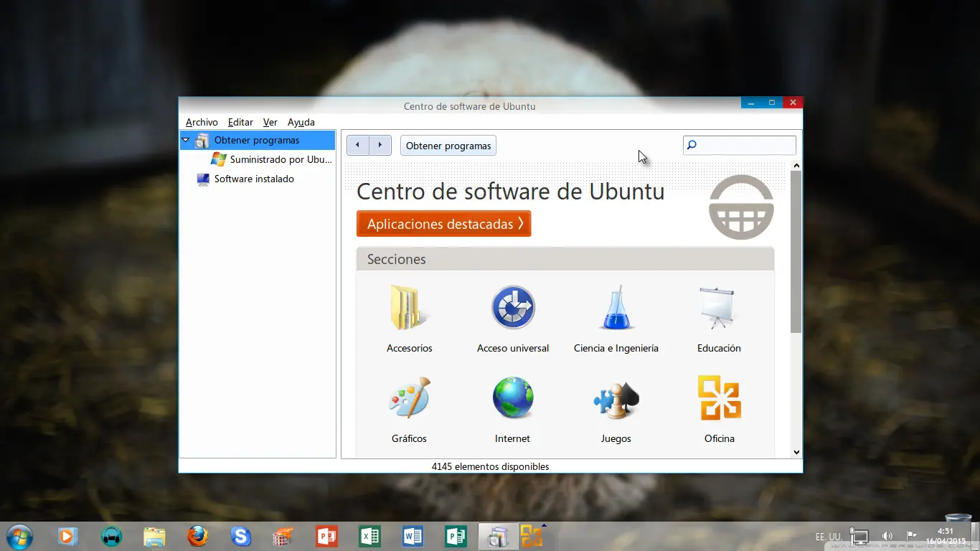Launch Firefox from the taskbar
The width and height of the screenshot is (980, 551).
coord(197,536)
